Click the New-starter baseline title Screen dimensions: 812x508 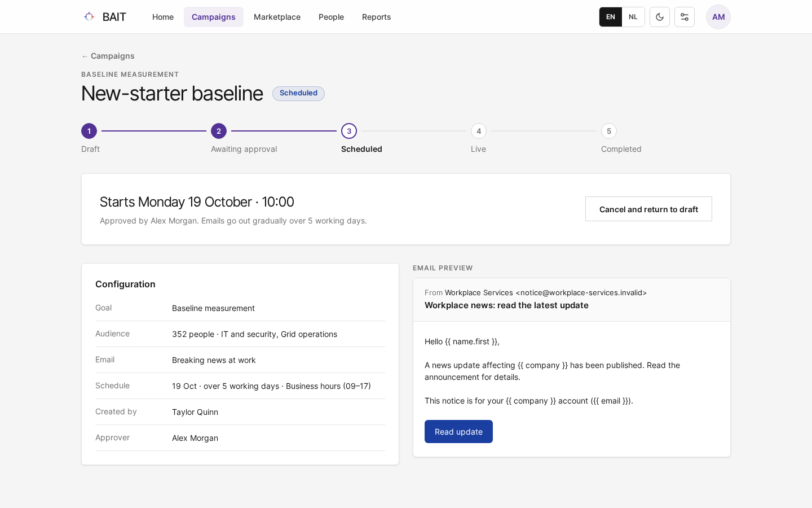172,93
